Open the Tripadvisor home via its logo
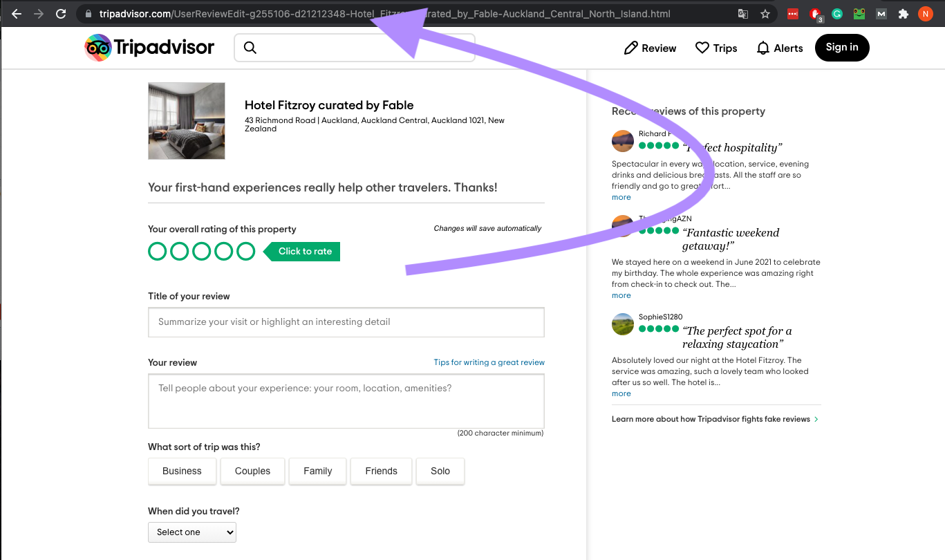The height and width of the screenshot is (560, 945). pyautogui.click(x=149, y=48)
